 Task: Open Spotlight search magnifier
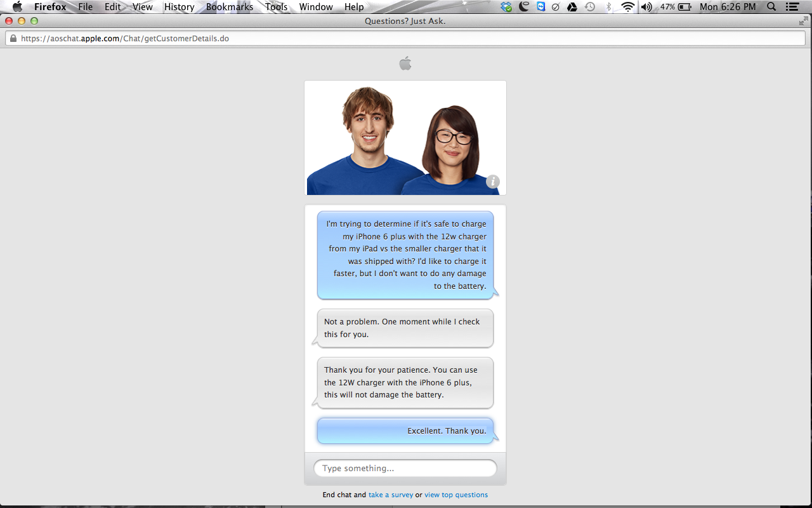point(771,7)
